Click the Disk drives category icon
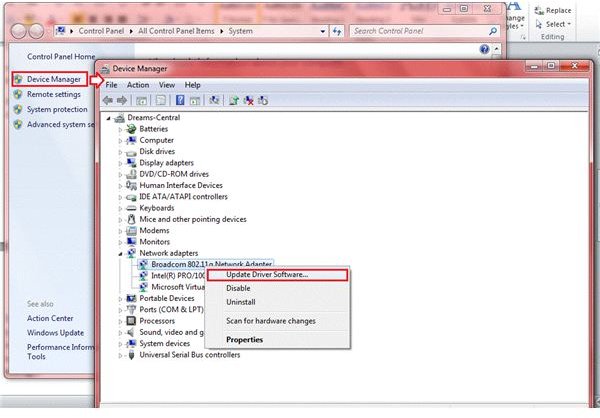Screen dimensions: 600x418 point(131,152)
